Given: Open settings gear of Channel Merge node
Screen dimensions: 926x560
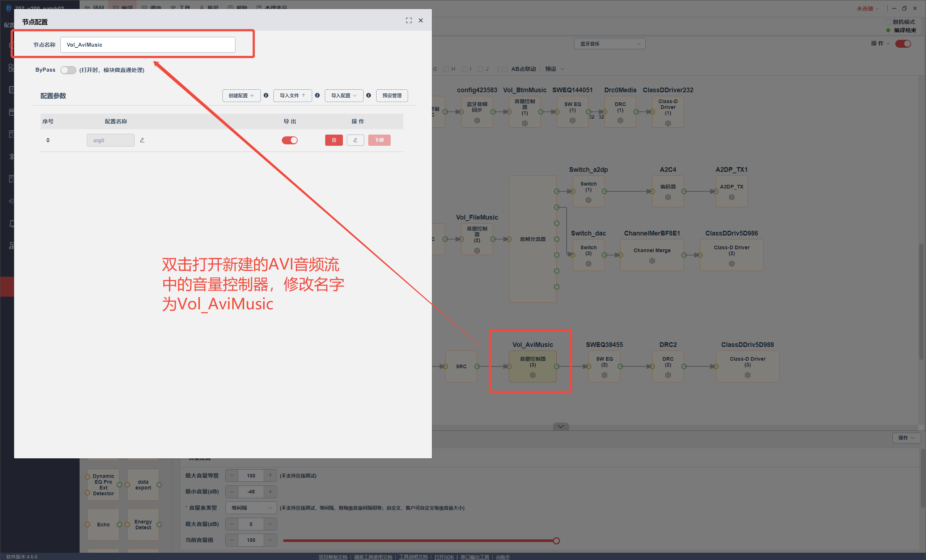Looking at the screenshot, I should click(x=652, y=261).
